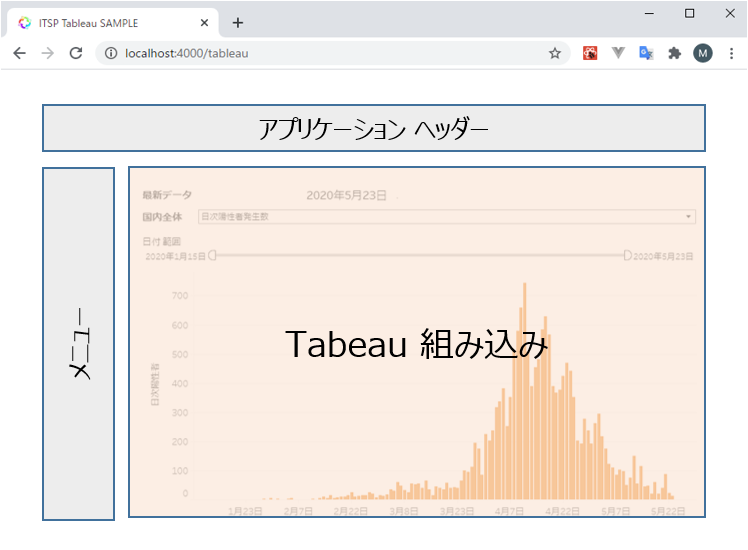Go back with the browser back arrow
This screenshot has height=550, width=748.
tap(20, 53)
